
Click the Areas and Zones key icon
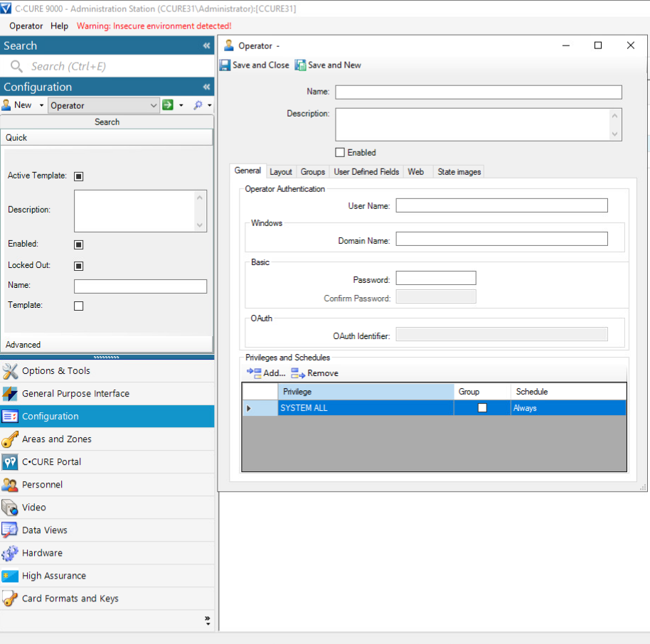point(10,439)
